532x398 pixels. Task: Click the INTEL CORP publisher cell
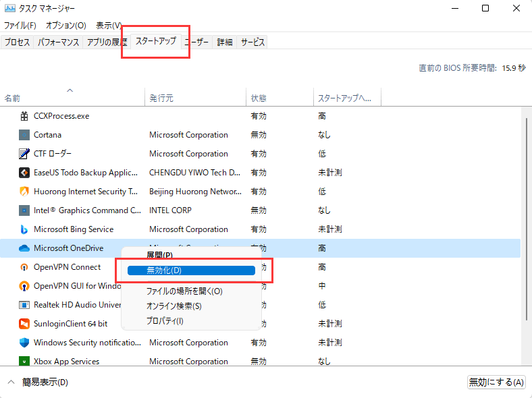tap(170, 210)
